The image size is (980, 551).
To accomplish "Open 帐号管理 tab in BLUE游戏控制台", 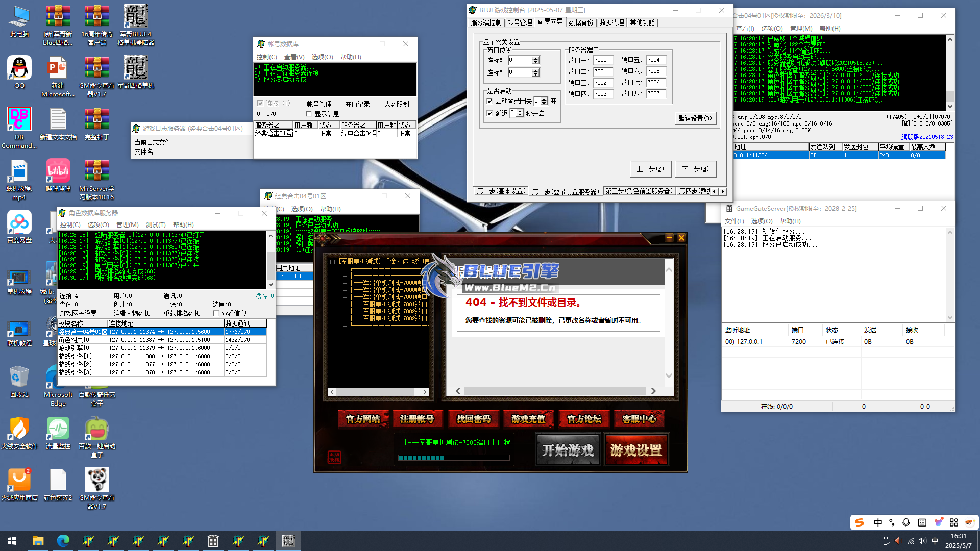I will tap(520, 22).
